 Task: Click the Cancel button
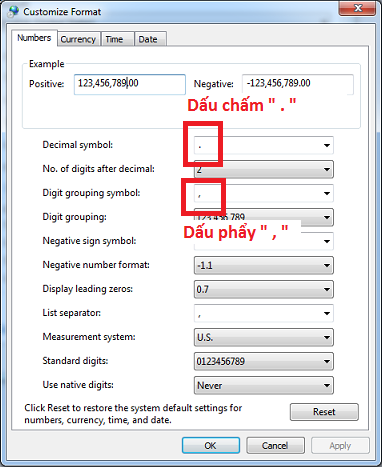(x=275, y=446)
